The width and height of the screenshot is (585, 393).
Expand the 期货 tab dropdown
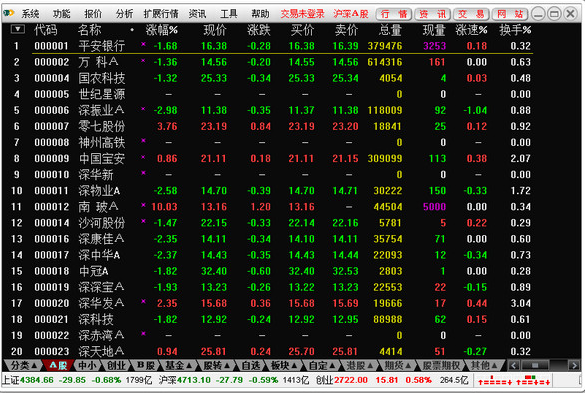click(x=397, y=365)
